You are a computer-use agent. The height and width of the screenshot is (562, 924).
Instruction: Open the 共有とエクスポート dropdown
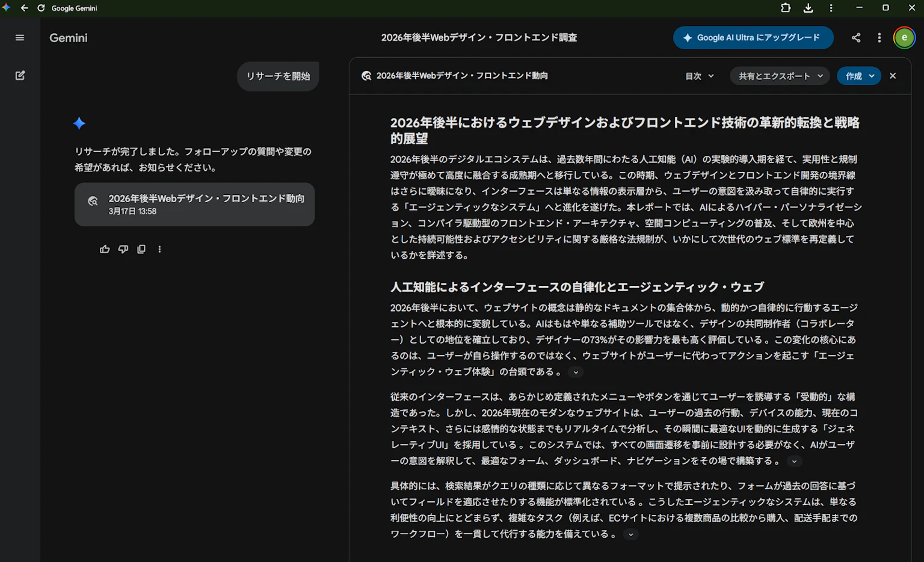click(780, 76)
